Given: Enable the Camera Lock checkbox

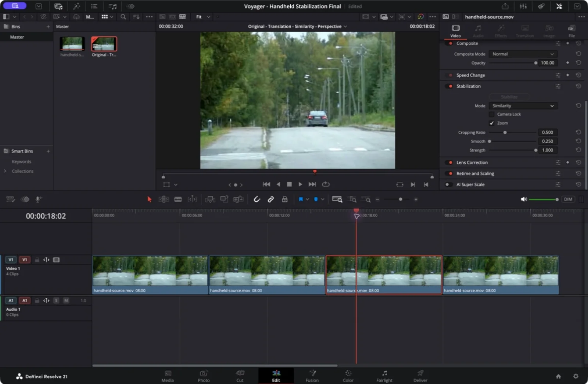Looking at the screenshot, I should click(x=491, y=114).
